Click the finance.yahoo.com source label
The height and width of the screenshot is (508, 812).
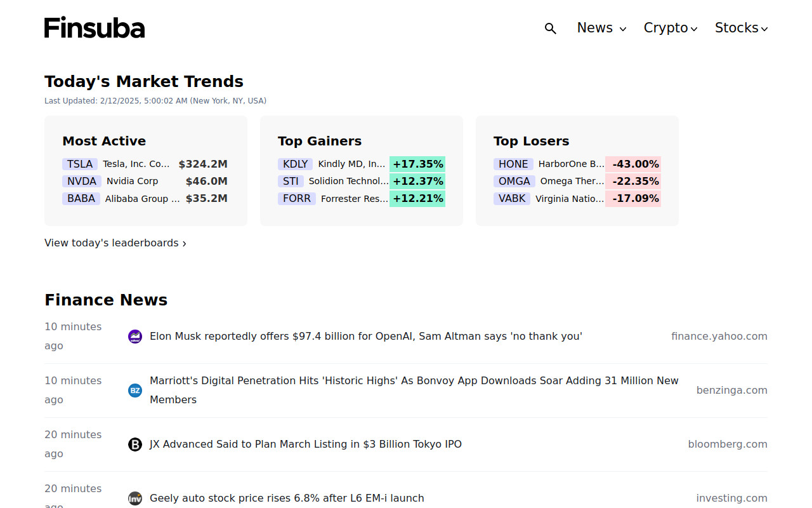click(x=719, y=337)
